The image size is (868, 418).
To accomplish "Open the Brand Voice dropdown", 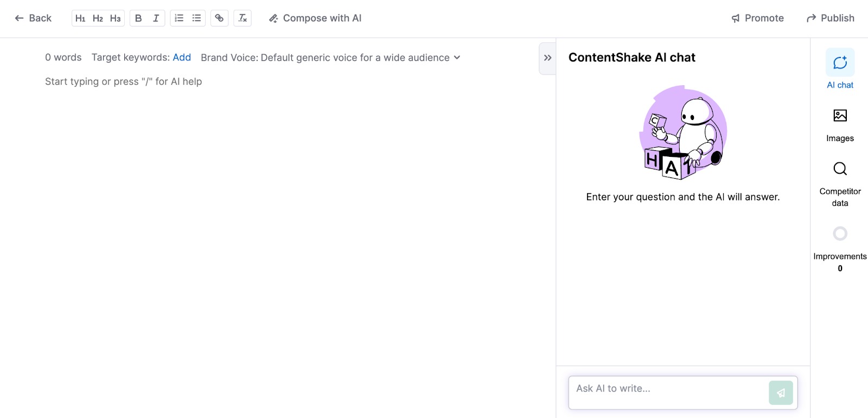I will coord(330,58).
